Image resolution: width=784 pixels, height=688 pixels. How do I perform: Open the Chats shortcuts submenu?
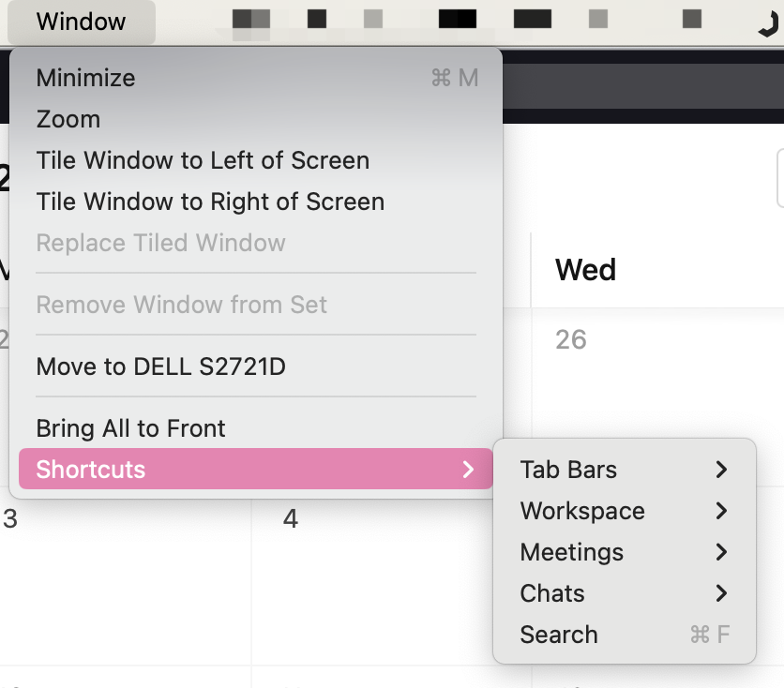pos(552,593)
